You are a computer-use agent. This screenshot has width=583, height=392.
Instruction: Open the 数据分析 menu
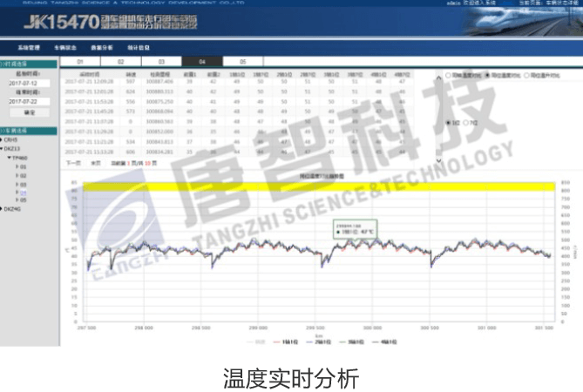click(101, 48)
